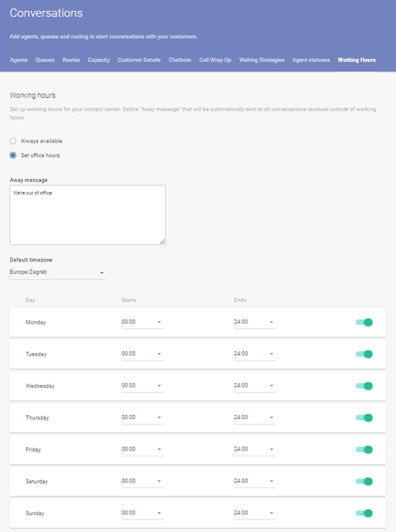Open the Default timezone dropdown
Screen dimensions: 396x532
click(x=57, y=272)
